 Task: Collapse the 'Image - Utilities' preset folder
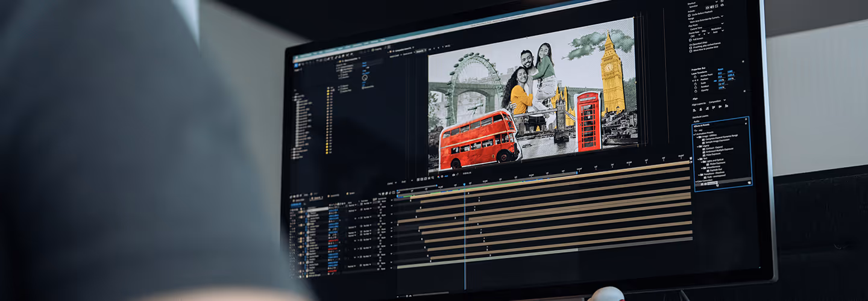click(697, 138)
